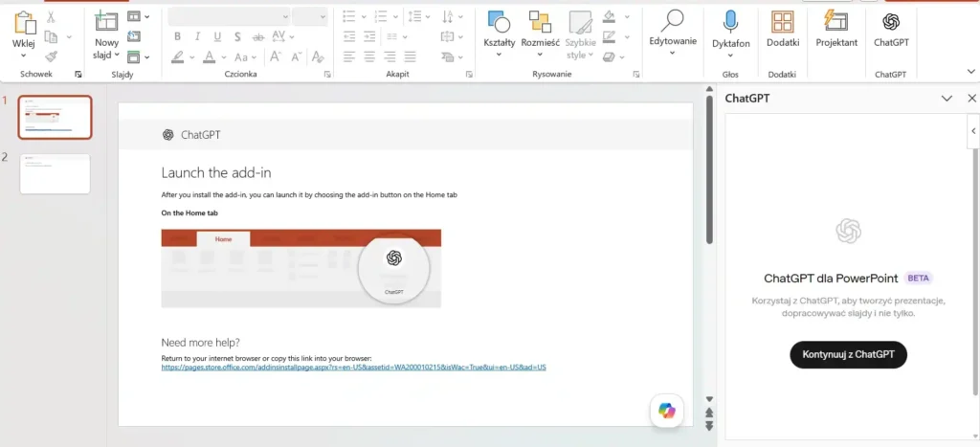Go to previous slide with double-arrow button
Image resolution: width=980 pixels, height=447 pixels.
tap(709, 413)
